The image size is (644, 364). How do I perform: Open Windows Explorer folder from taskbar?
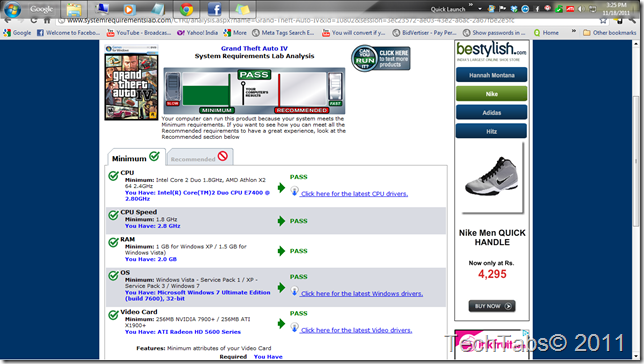pos(74,9)
